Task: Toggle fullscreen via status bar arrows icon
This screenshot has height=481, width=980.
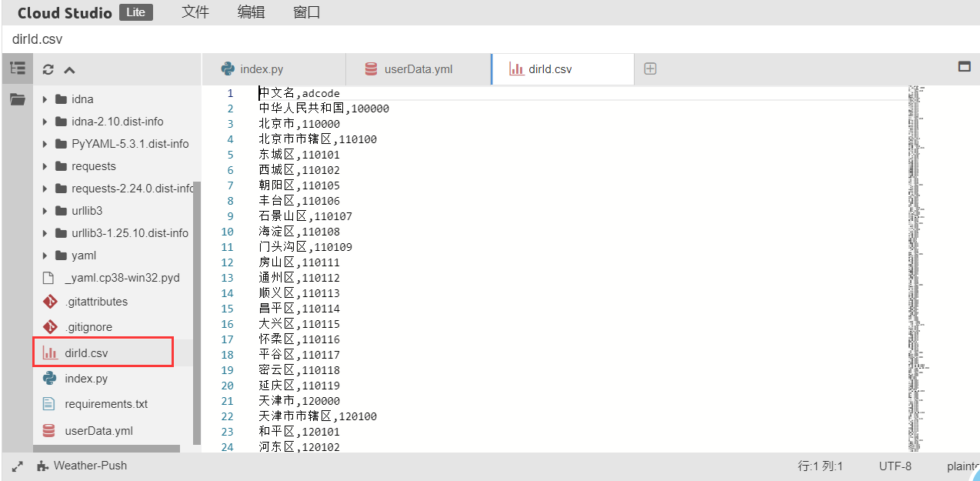Action: pyautogui.click(x=18, y=466)
